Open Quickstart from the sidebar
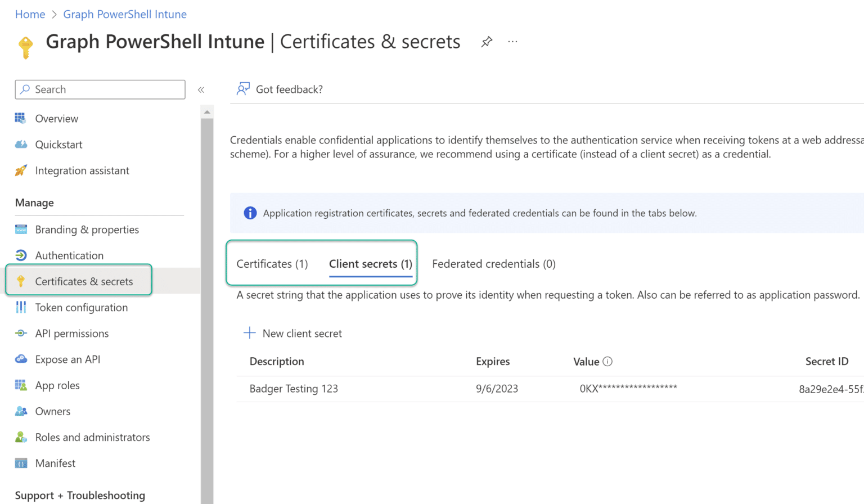Screen dimensions: 864x504 [58, 145]
